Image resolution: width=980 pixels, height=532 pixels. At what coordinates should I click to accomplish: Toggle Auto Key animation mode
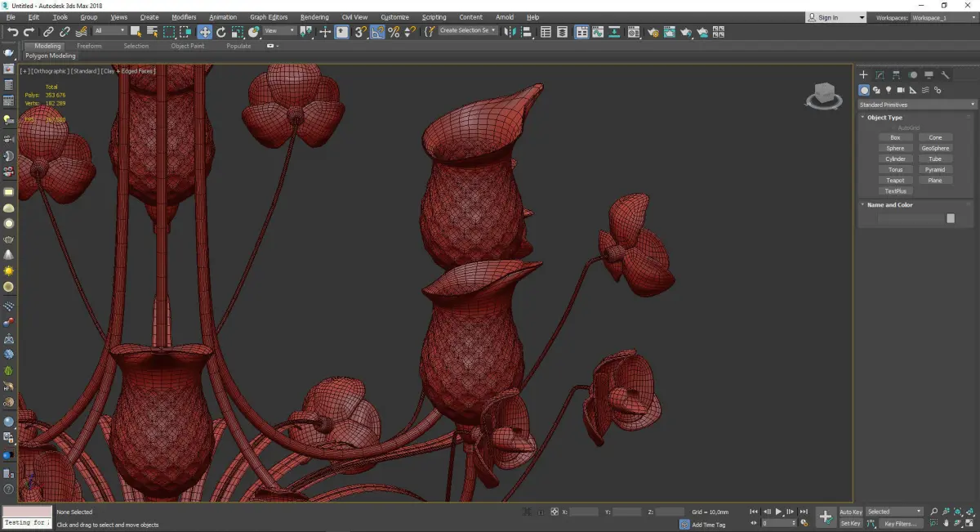click(x=850, y=512)
